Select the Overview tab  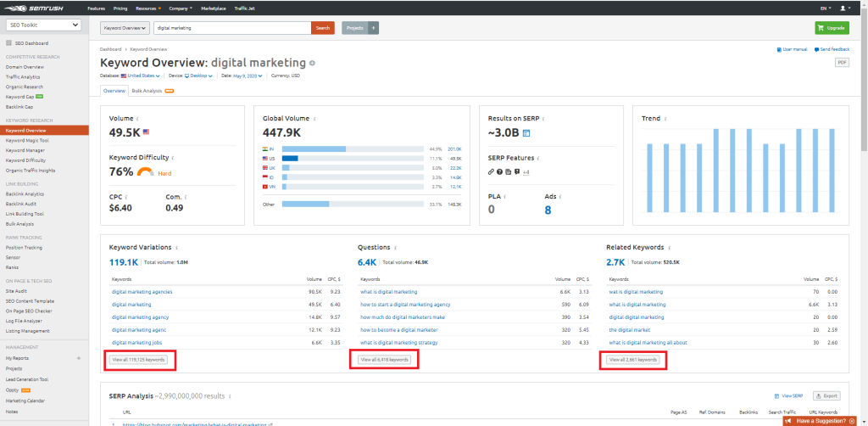pos(114,91)
